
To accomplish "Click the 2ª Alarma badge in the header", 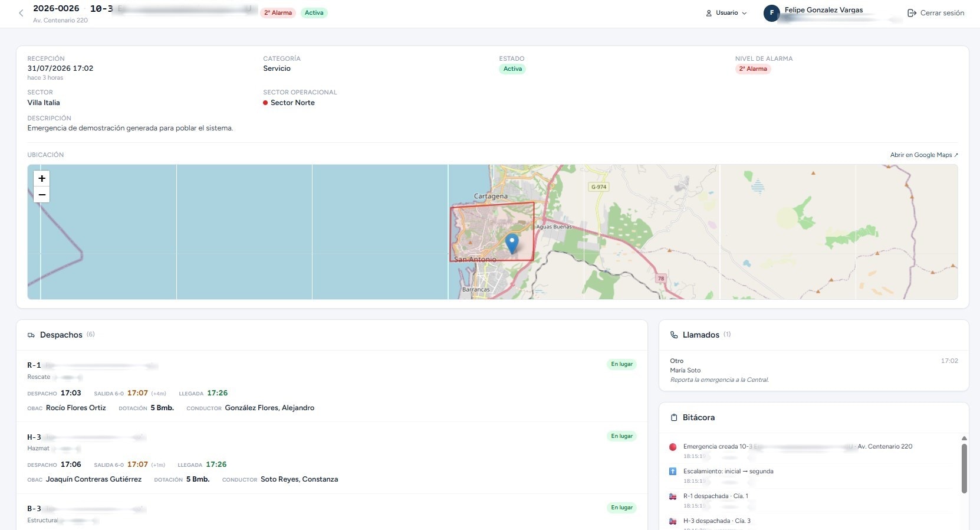I will [x=278, y=12].
